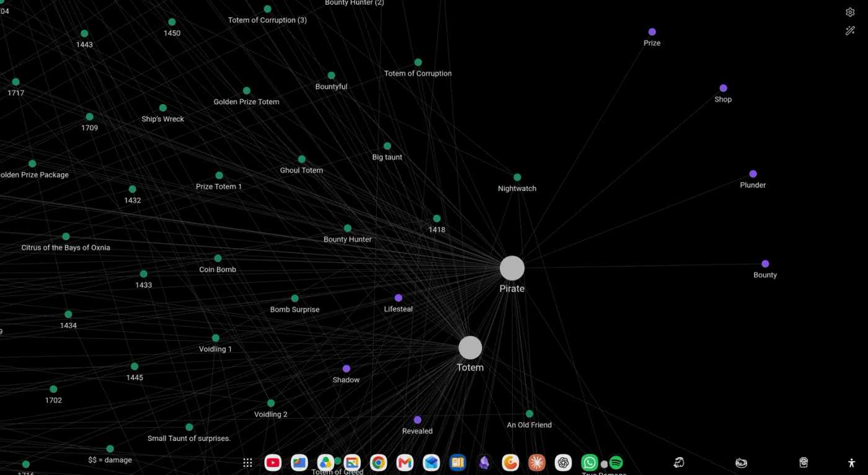Click the Golden Prize Totem node
868x475 pixels.
[x=246, y=91]
